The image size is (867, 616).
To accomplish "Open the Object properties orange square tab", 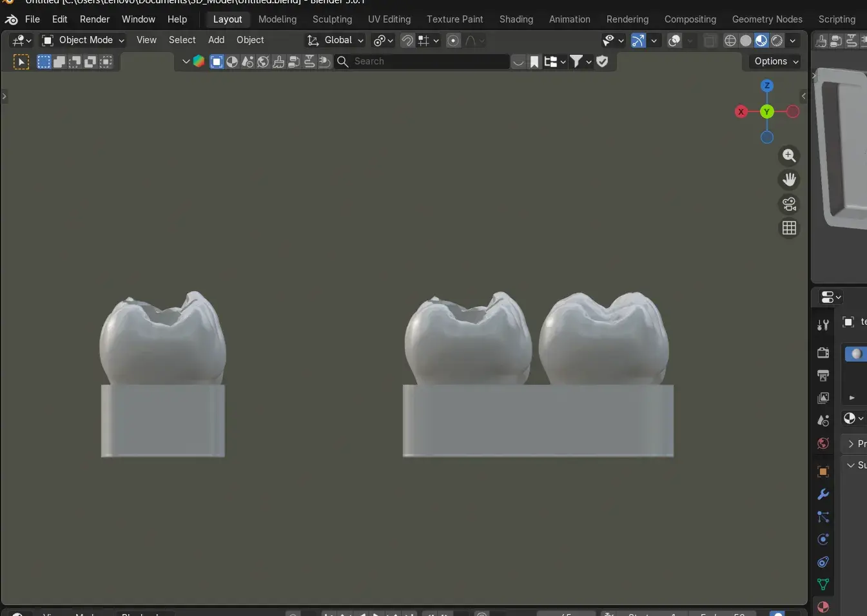I will 823,472.
